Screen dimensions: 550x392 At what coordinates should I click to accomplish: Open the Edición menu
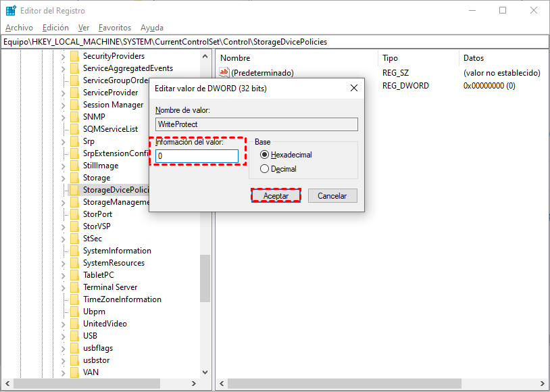coord(55,28)
